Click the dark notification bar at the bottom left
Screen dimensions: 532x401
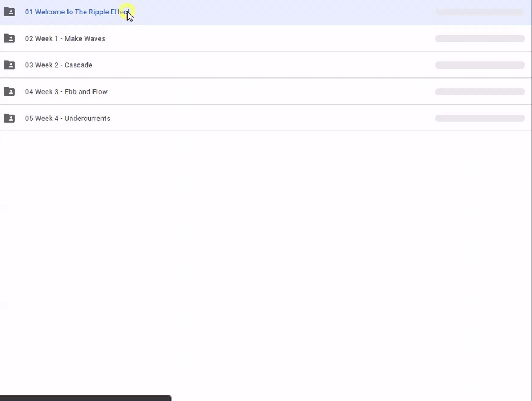pyautogui.click(x=85, y=398)
